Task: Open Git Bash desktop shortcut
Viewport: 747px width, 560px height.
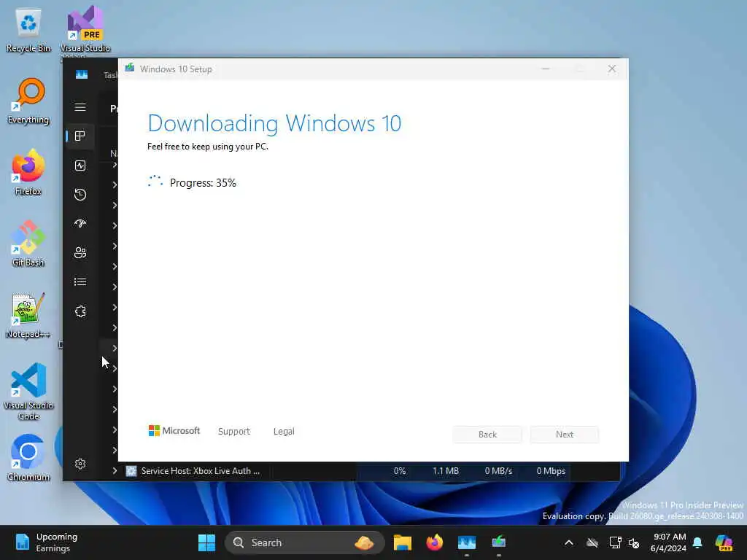Action: 28,244
